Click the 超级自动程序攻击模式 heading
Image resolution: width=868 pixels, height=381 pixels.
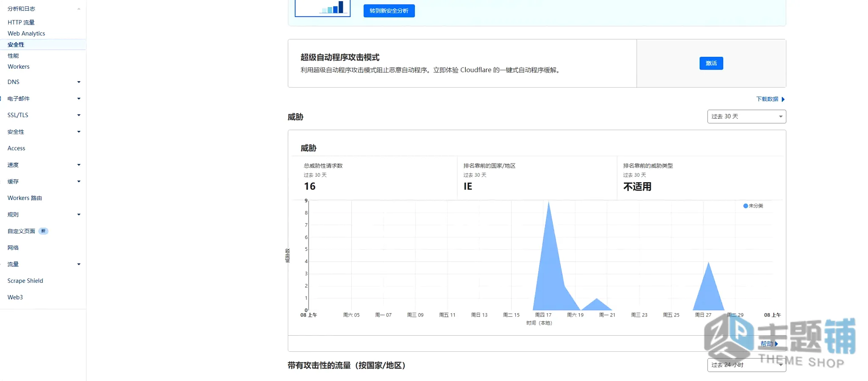[340, 58]
